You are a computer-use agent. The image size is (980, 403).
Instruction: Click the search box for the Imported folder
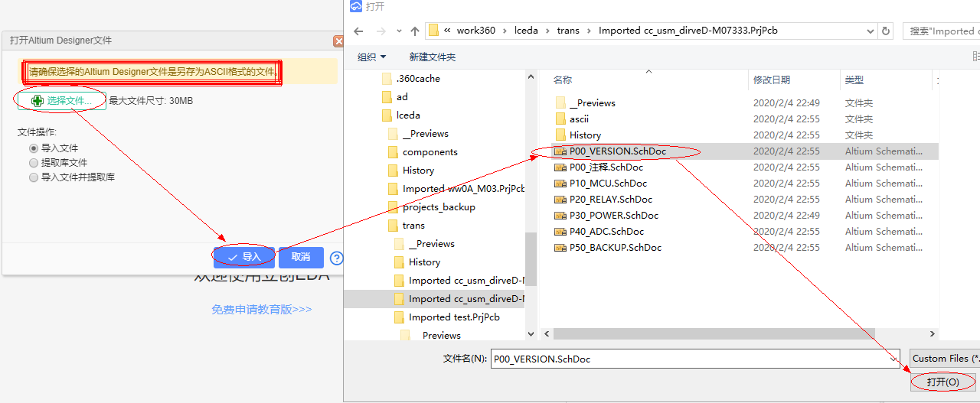pos(942,31)
